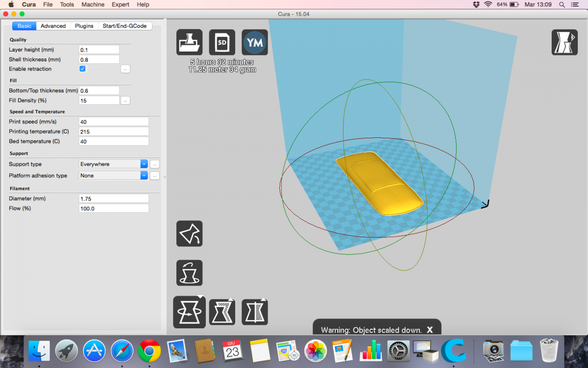Screen dimensions: 588x368
Task: Switch to the Start/End-GCode tab
Action: pyautogui.click(x=125, y=26)
